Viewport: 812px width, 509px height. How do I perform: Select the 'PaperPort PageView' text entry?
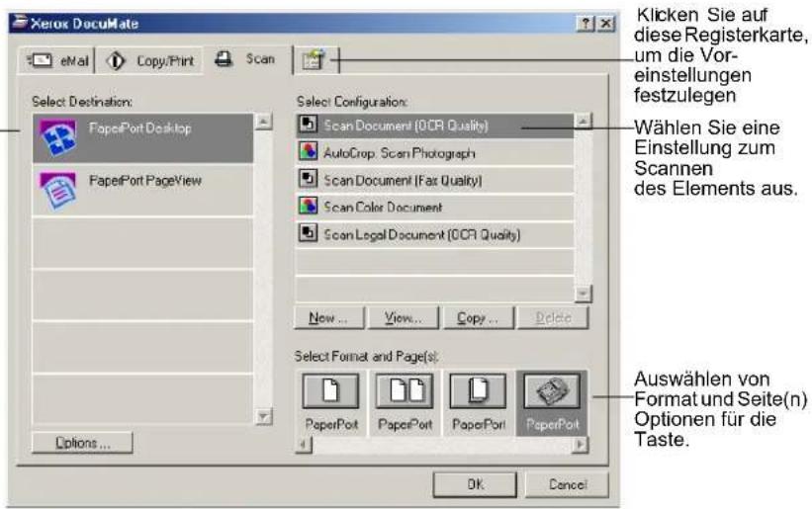click(145, 181)
